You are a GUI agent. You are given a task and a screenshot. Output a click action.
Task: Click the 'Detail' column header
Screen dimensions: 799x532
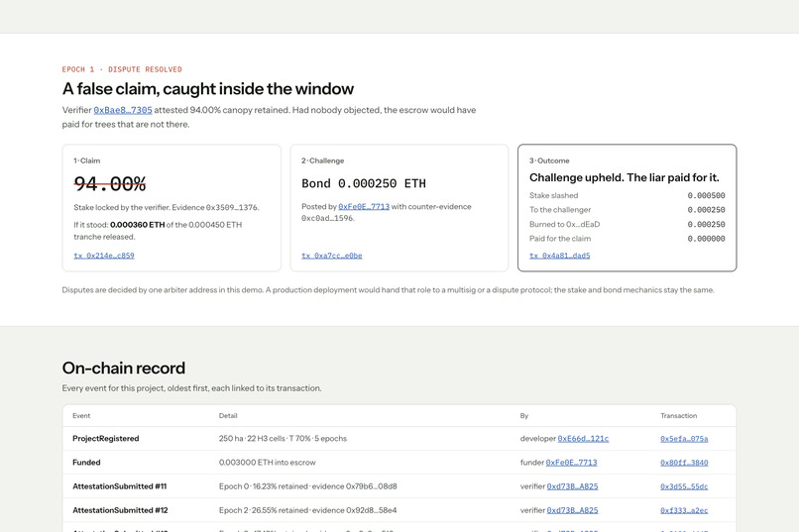(x=228, y=415)
